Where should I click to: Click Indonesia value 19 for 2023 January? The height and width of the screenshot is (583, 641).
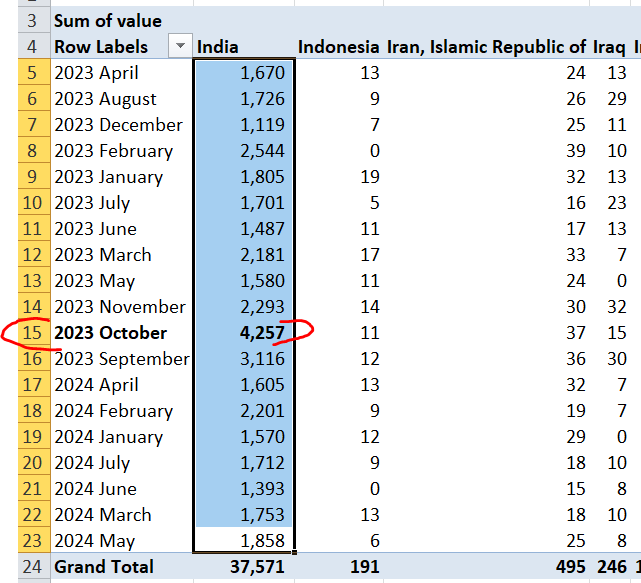click(x=370, y=177)
